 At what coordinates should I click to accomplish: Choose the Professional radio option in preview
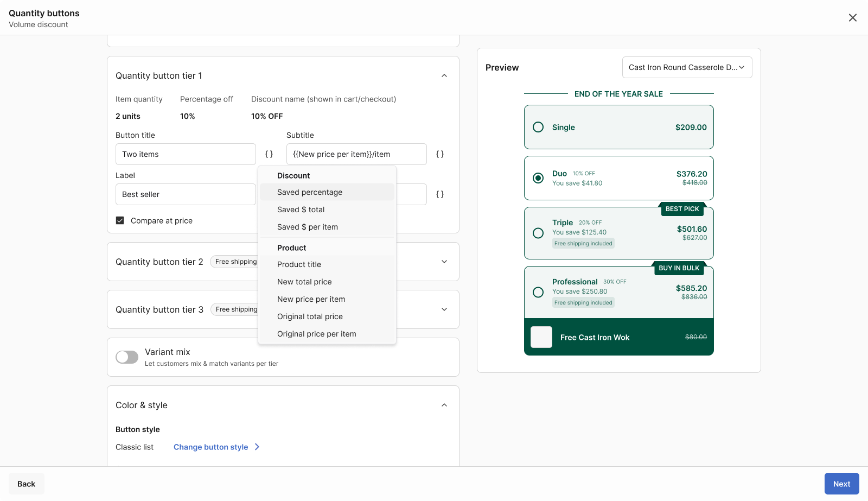538,292
